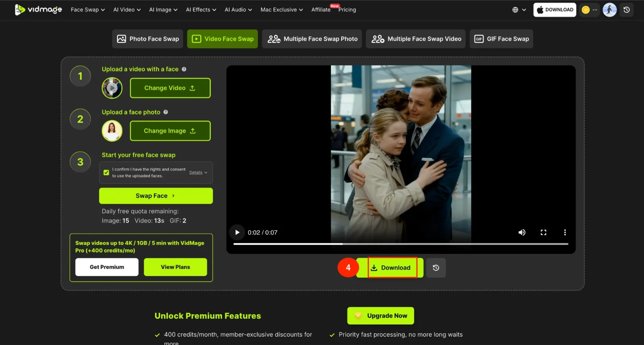The image size is (644, 345).
Task: Expand the AI Video menu
Action: (x=127, y=10)
